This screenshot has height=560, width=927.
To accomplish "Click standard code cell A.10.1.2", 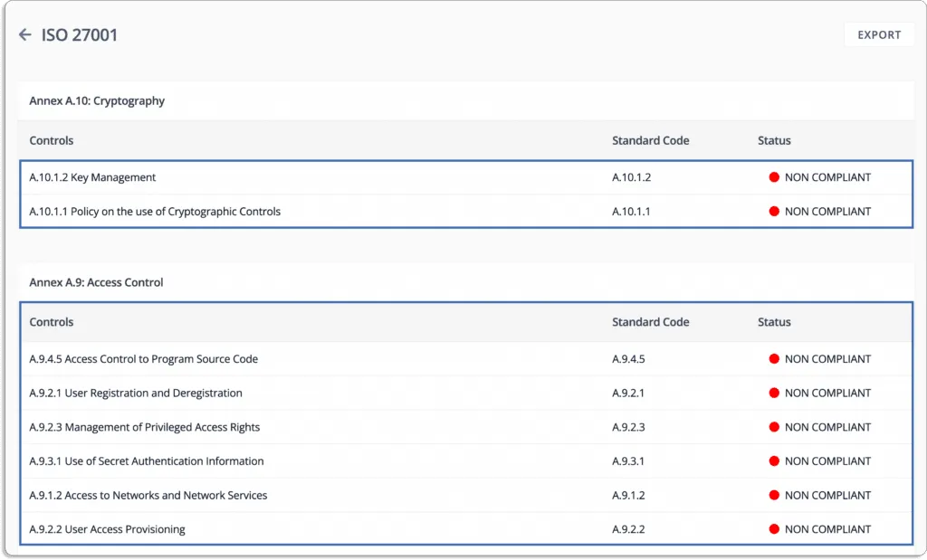I will point(631,177).
